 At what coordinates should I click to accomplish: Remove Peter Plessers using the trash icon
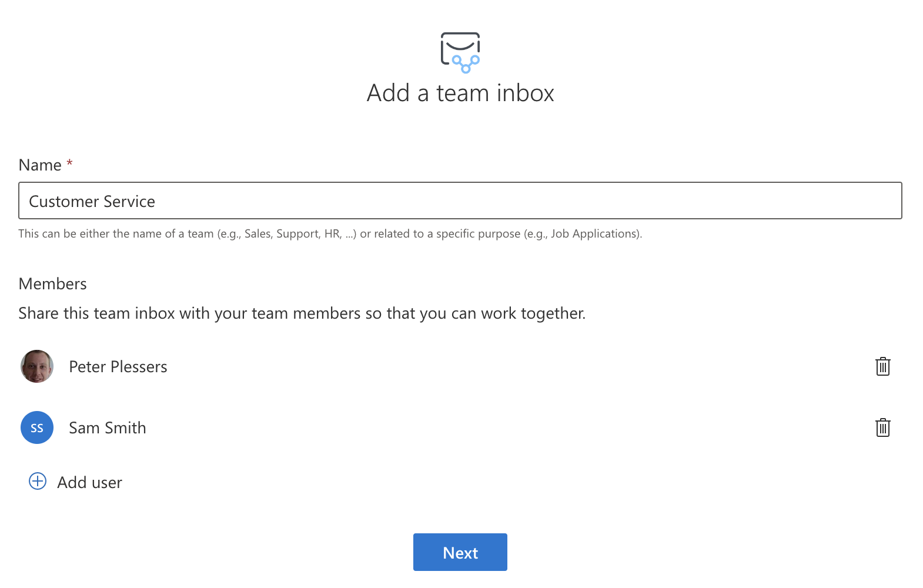pyautogui.click(x=882, y=366)
